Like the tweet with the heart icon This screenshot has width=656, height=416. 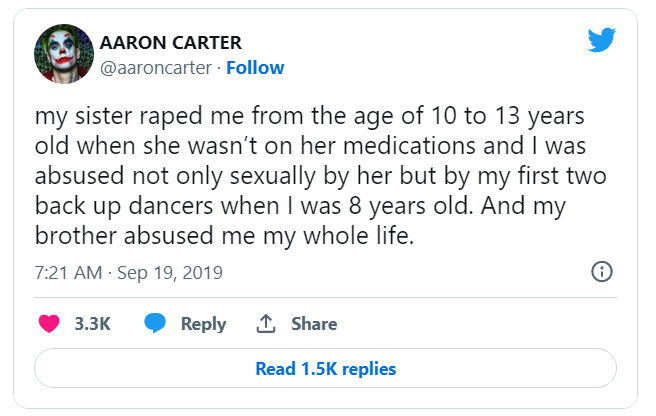point(48,324)
